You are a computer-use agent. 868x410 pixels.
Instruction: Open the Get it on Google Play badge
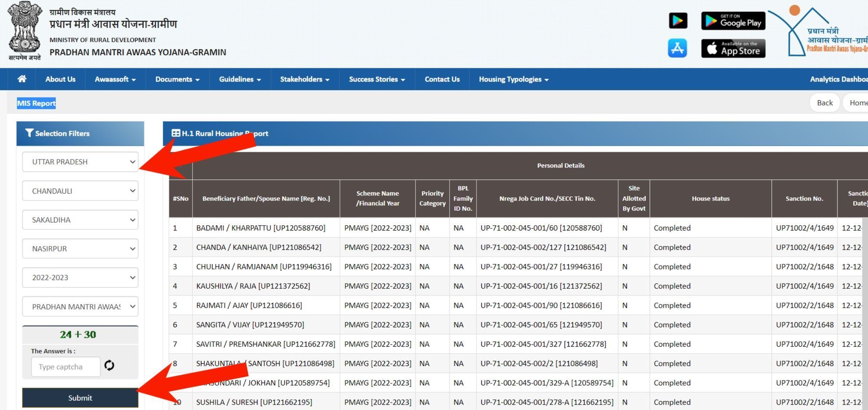tap(733, 20)
